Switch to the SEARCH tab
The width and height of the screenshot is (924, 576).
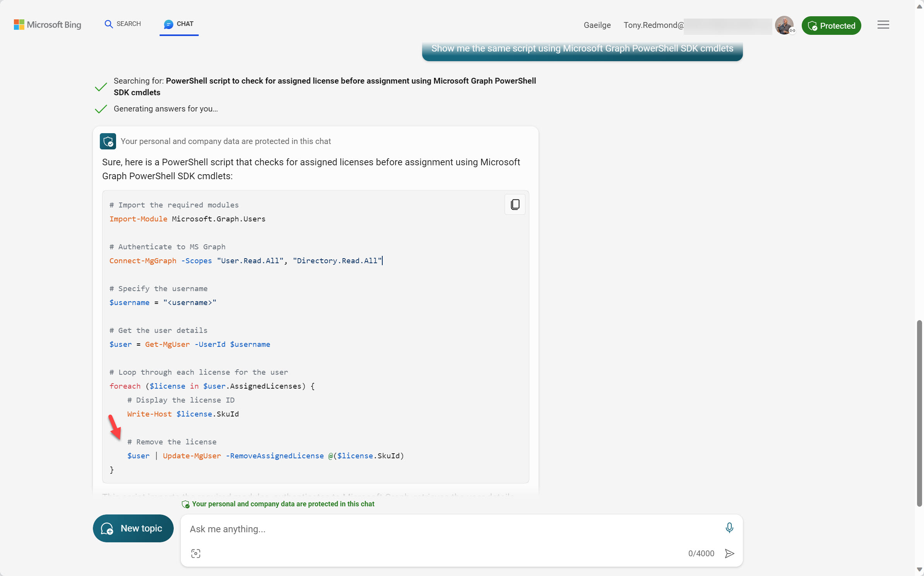tap(123, 24)
